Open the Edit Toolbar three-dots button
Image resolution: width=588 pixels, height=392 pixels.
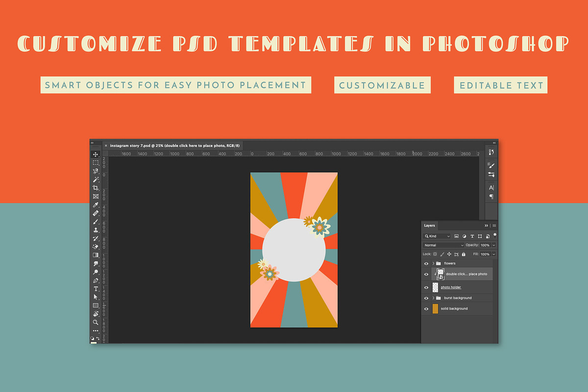pyautogui.click(x=96, y=331)
